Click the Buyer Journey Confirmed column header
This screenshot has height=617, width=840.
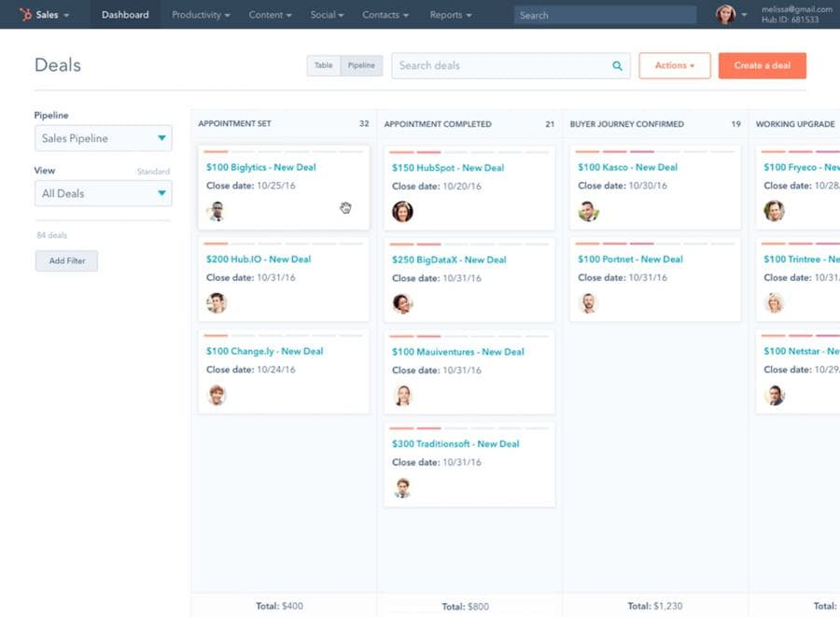(627, 124)
